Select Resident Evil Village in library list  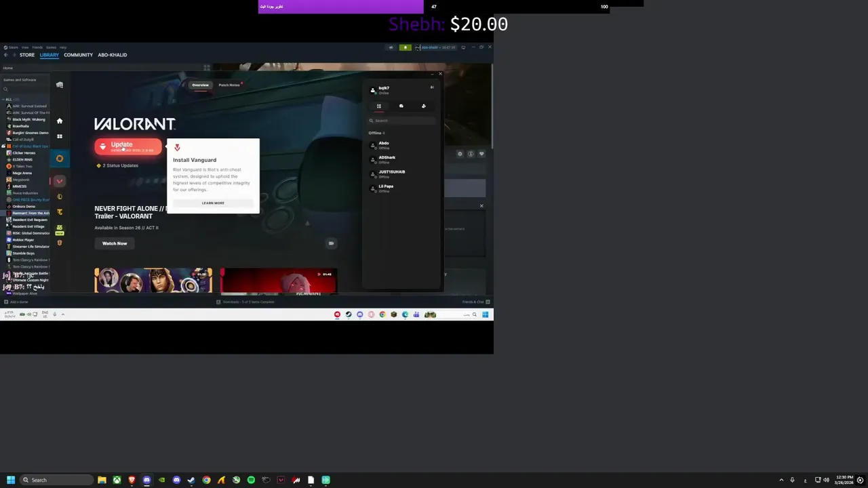[x=30, y=226]
